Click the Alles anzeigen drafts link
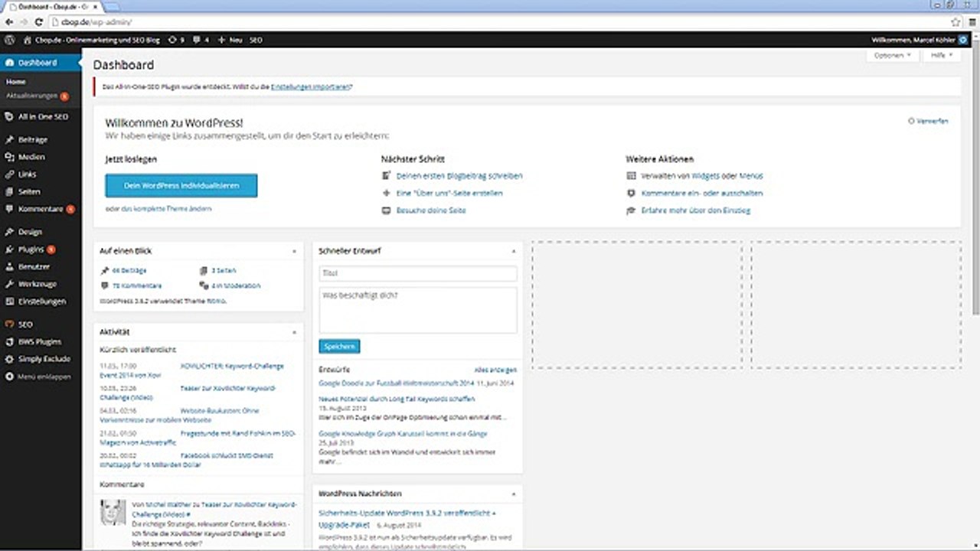 [x=496, y=370]
